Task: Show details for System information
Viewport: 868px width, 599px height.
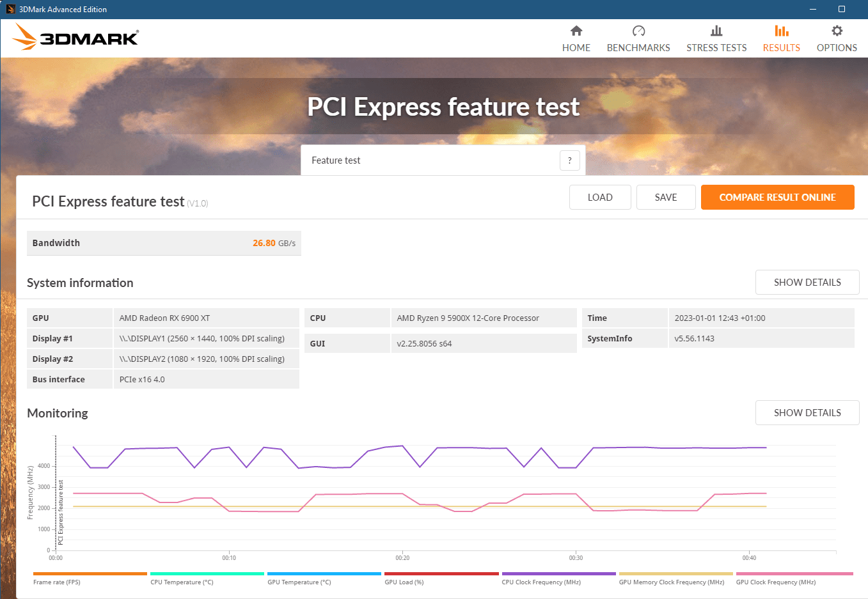Action: click(807, 283)
